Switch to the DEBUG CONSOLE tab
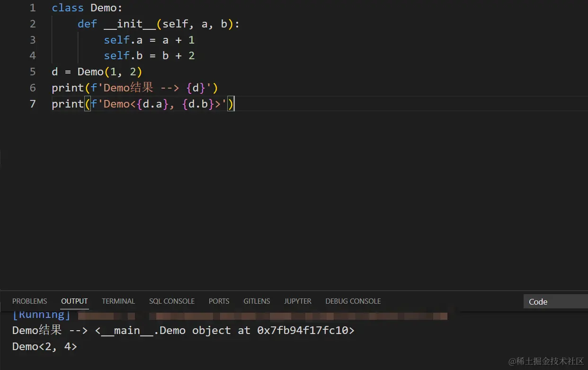The height and width of the screenshot is (370, 588). (x=353, y=301)
